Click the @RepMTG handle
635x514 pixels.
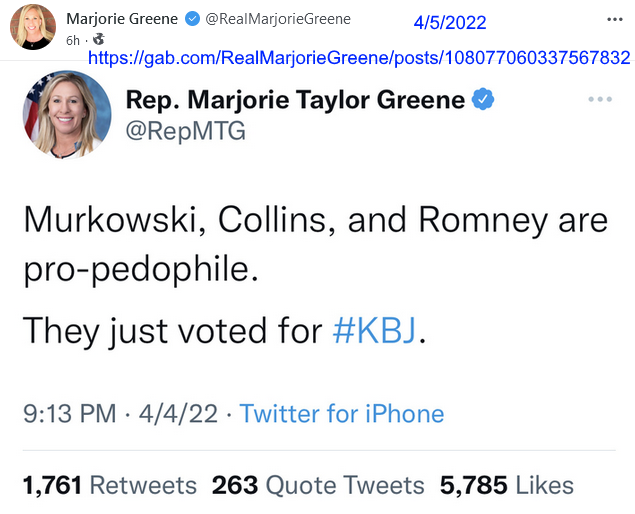(186, 131)
